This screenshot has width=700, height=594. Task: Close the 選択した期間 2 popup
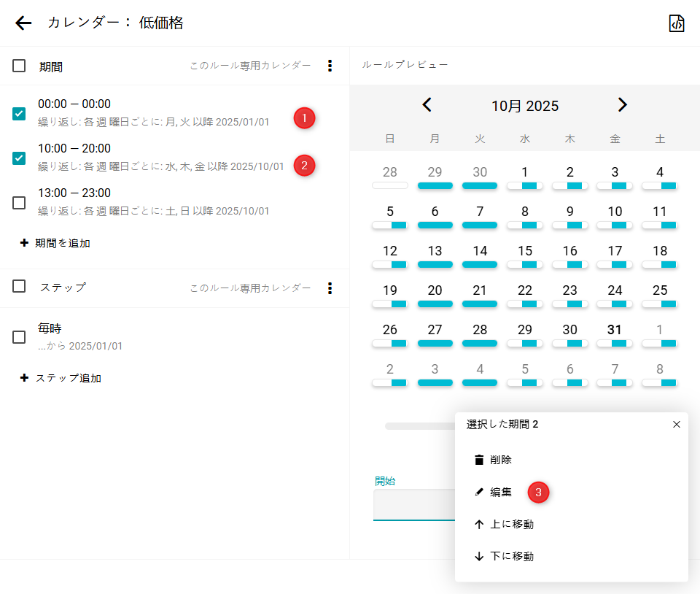[x=676, y=424]
